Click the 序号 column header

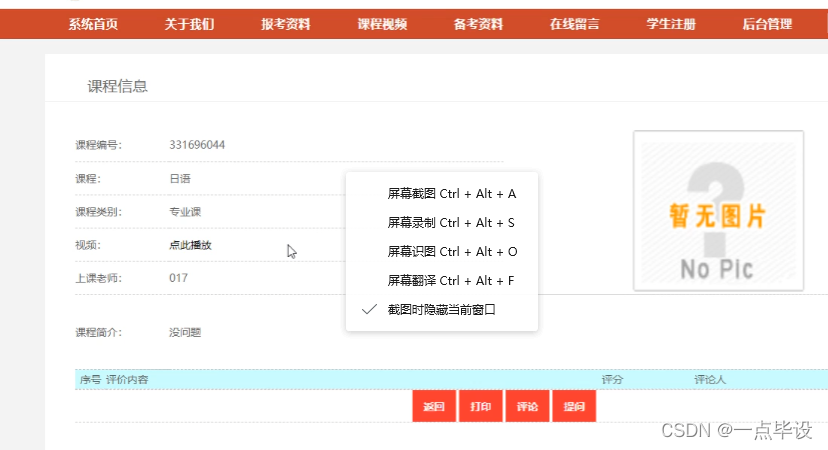(90, 379)
